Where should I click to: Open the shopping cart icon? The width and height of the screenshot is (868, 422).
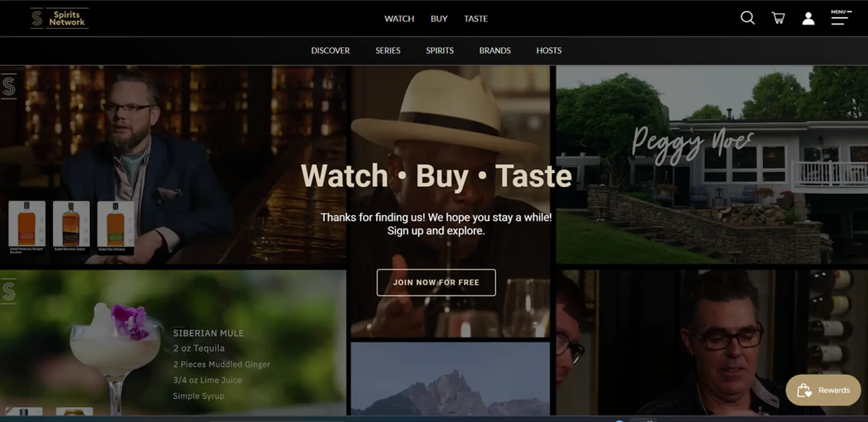pyautogui.click(x=778, y=18)
